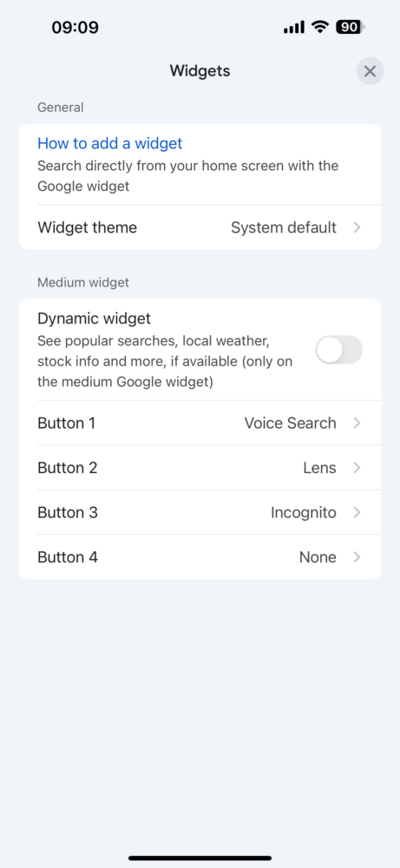Tap the chevron next to System default
Screen dimensions: 400x868
pos(357,227)
